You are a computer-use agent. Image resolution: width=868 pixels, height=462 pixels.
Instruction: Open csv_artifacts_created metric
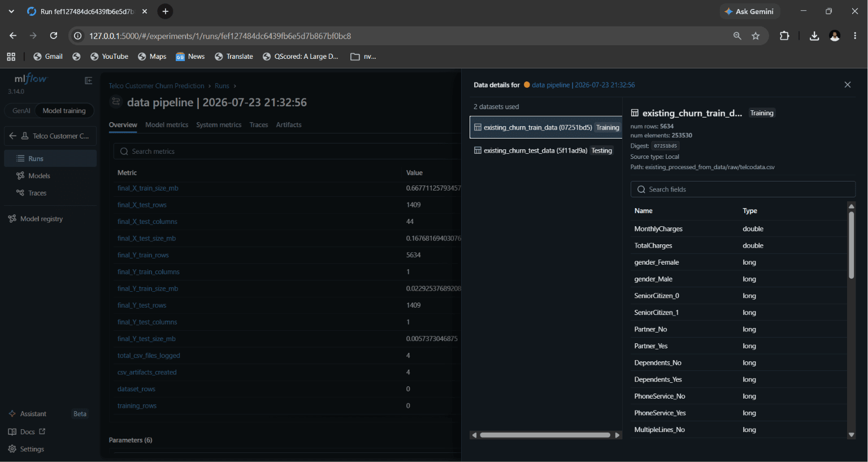click(147, 372)
